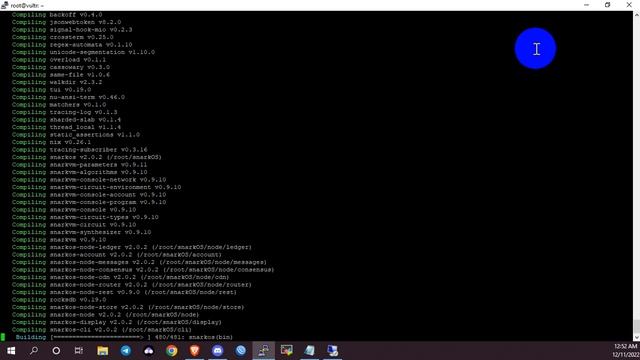The width and height of the screenshot is (640, 360).
Task: Click the 'snarkvm-synthesizer' line
Action: pyautogui.click(x=82, y=232)
